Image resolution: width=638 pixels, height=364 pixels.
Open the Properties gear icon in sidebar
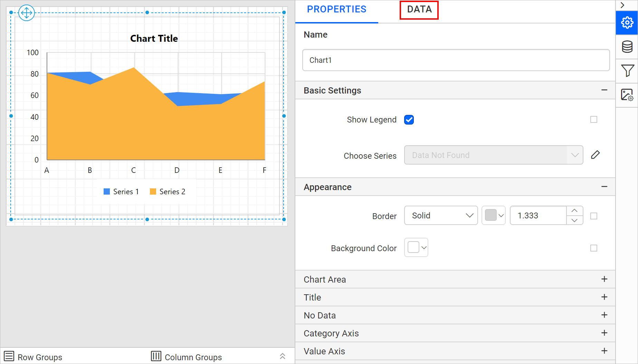click(627, 23)
